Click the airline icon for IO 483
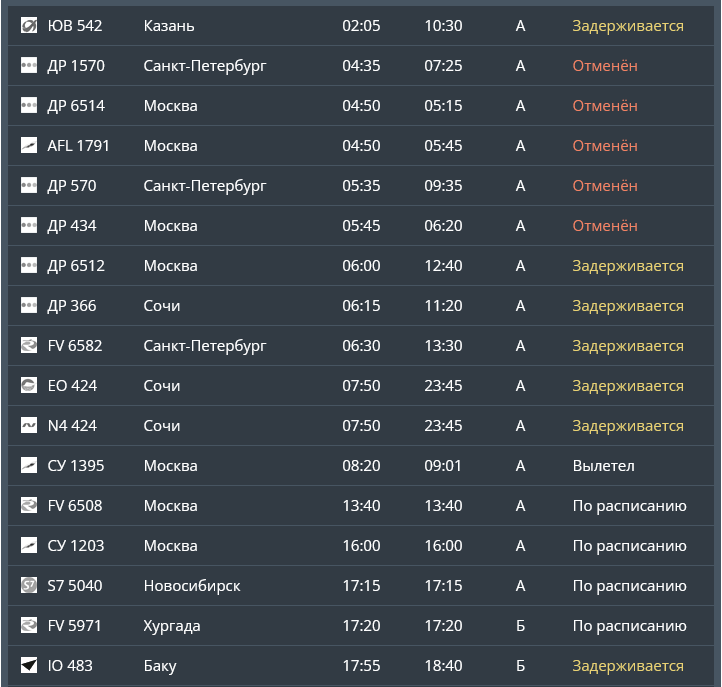The image size is (722, 687). point(29,666)
